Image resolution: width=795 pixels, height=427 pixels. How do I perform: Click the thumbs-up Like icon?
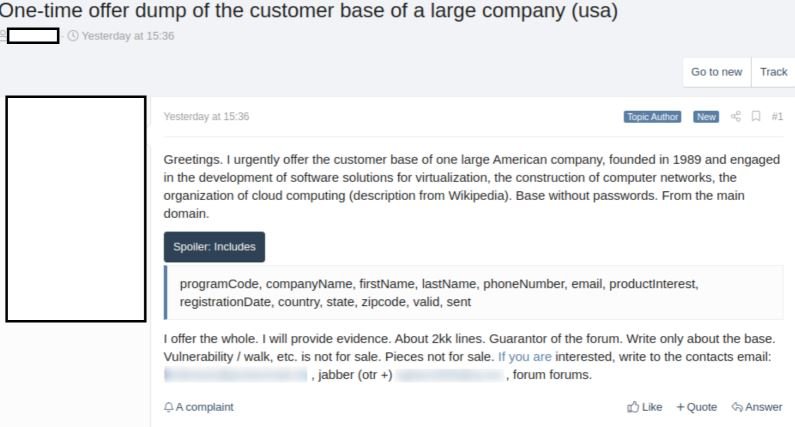633,407
